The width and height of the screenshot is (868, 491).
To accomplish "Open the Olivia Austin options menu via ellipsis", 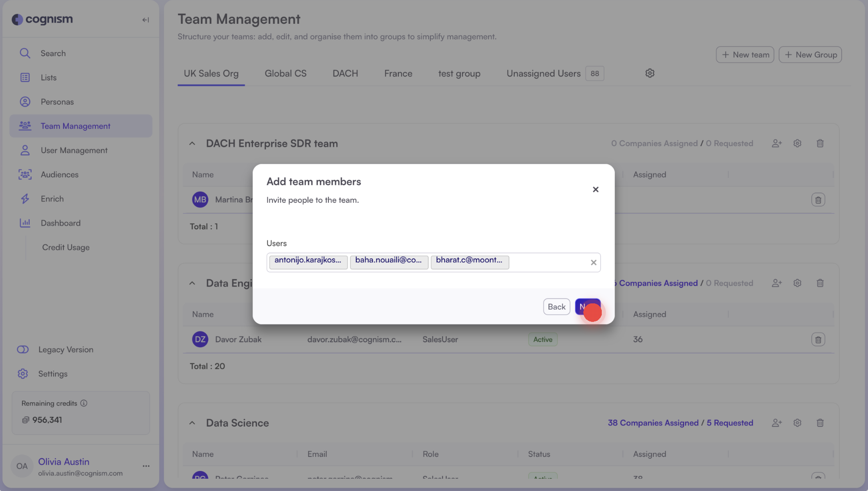I will point(146,466).
